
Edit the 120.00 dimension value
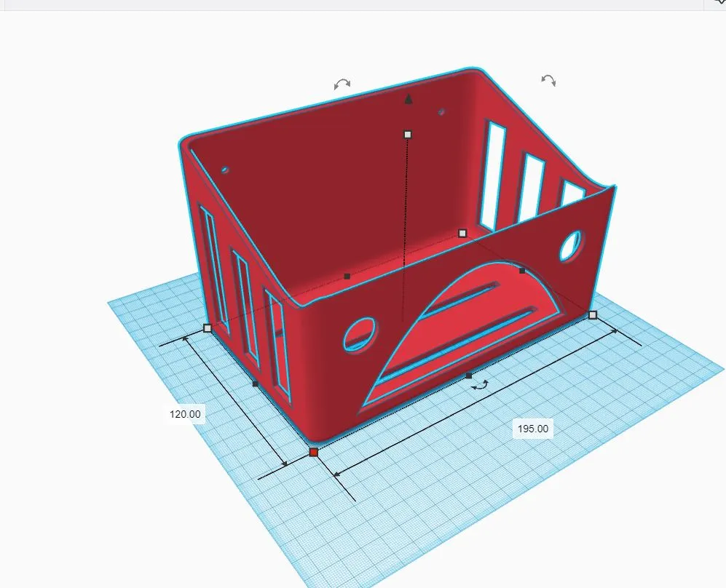[x=185, y=414]
